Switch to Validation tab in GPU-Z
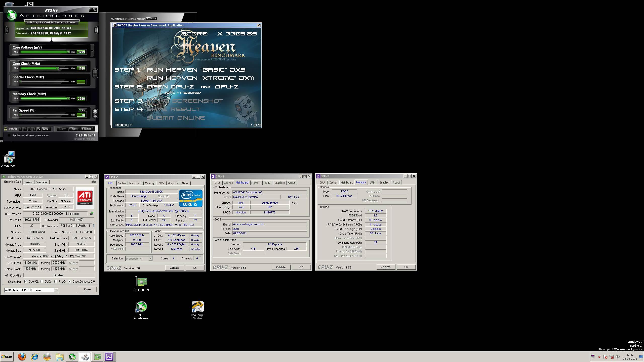Screen dimensions: 644x362 [42, 182]
